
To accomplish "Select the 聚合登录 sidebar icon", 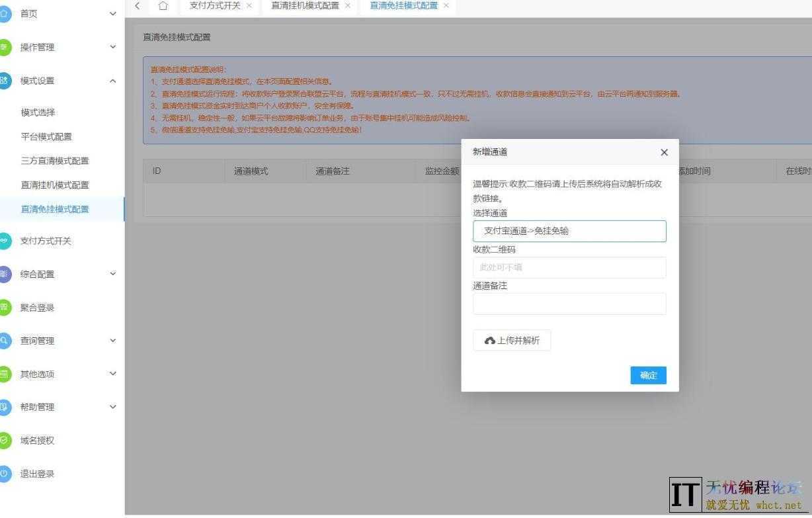I will (7, 307).
